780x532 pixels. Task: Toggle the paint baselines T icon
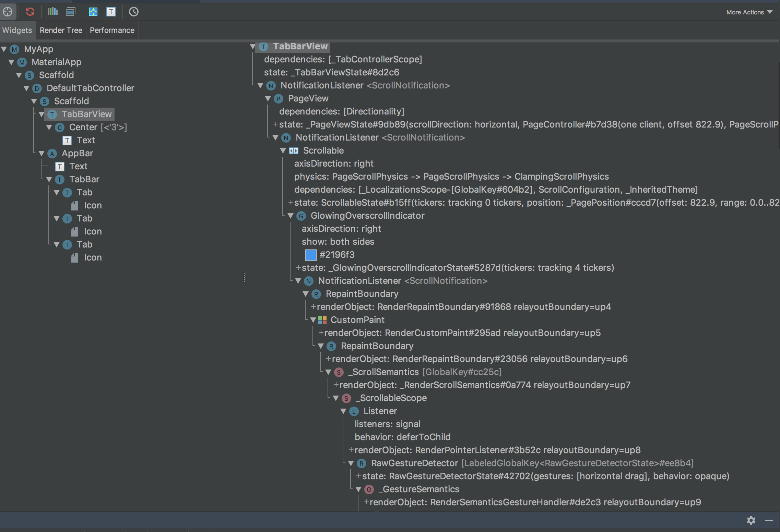(111, 12)
